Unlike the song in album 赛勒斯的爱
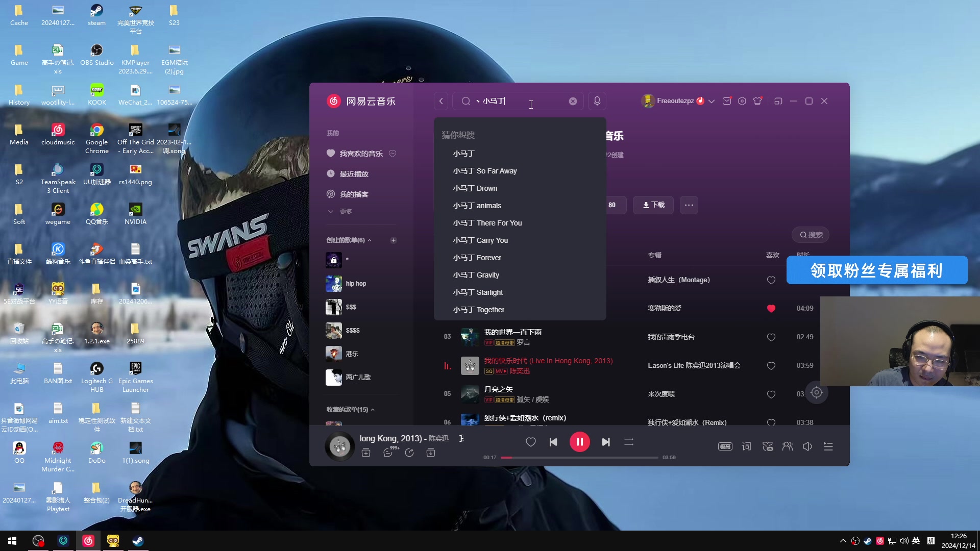The width and height of the screenshot is (980, 551). click(x=771, y=308)
